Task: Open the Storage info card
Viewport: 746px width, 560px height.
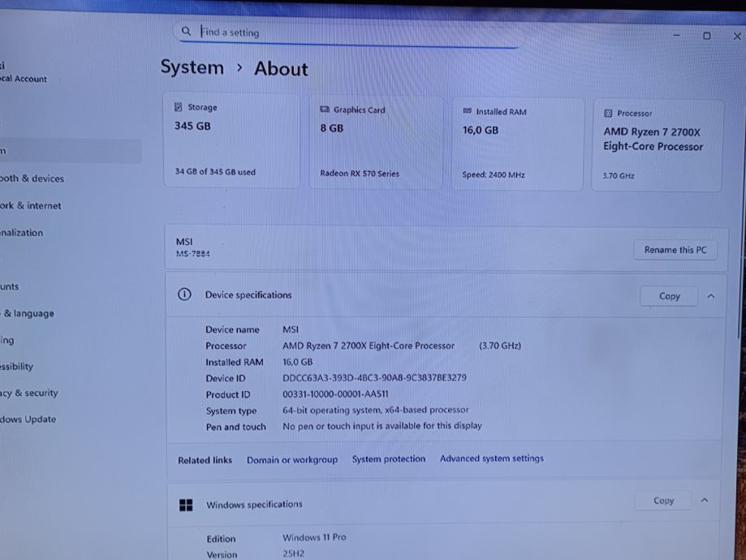Action: (231, 140)
